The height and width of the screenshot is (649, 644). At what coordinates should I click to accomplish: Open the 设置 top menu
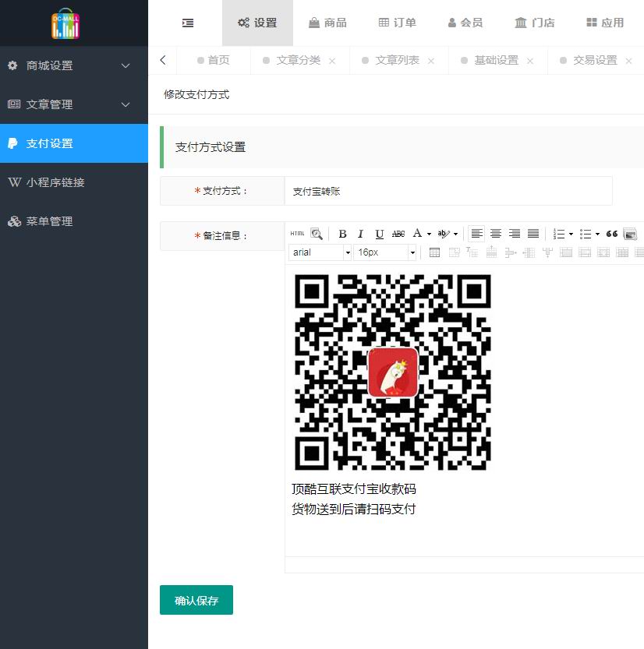[x=257, y=23]
